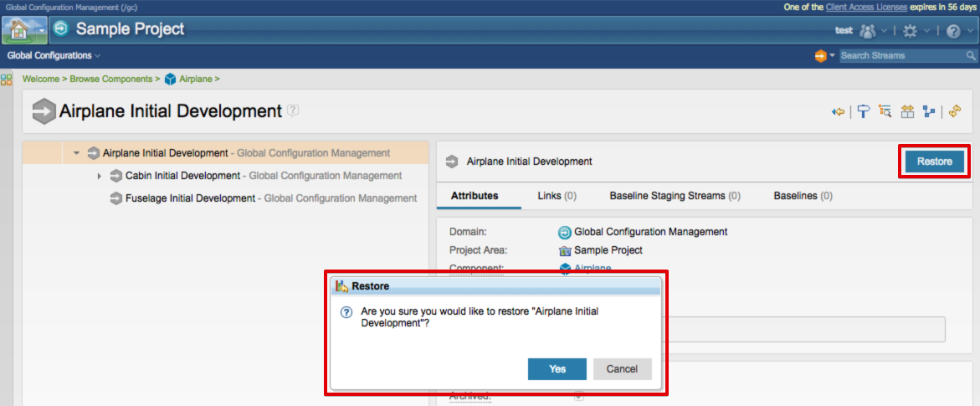Click the compare configurations icon
The image size is (980, 406).
point(907,111)
